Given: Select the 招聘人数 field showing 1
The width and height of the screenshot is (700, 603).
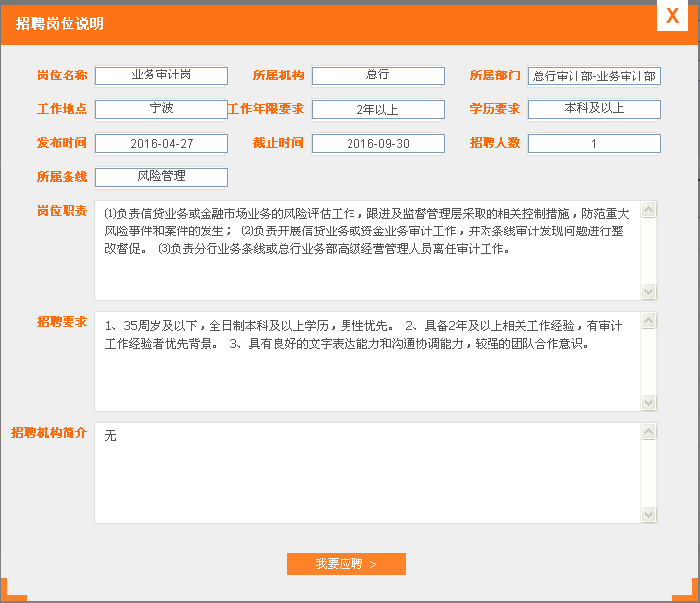Looking at the screenshot, I should pyautogui.click(x=594, y=144).
